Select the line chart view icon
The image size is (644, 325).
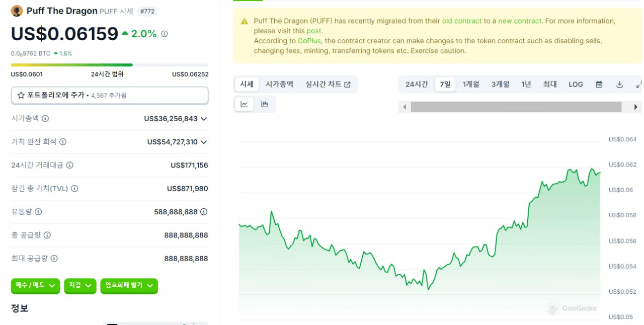[245, 104]
